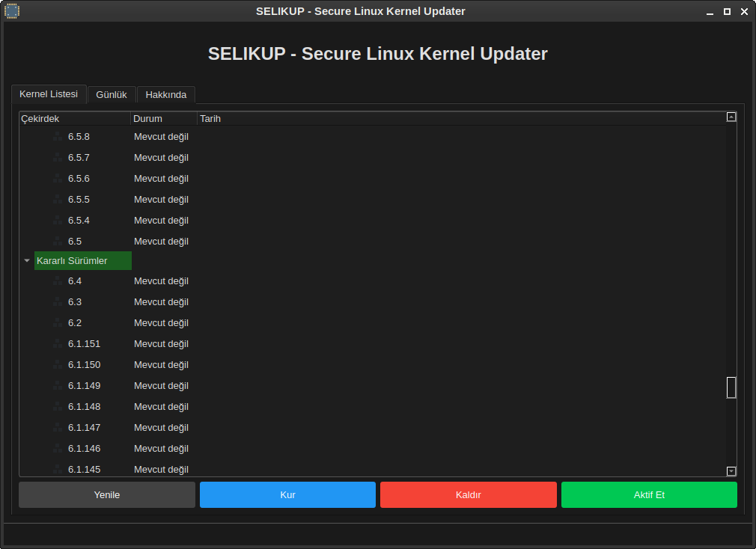The image size is (756, 549).
Task: Click the icon next to kernel 6.1.151
Action: (58, 344)
